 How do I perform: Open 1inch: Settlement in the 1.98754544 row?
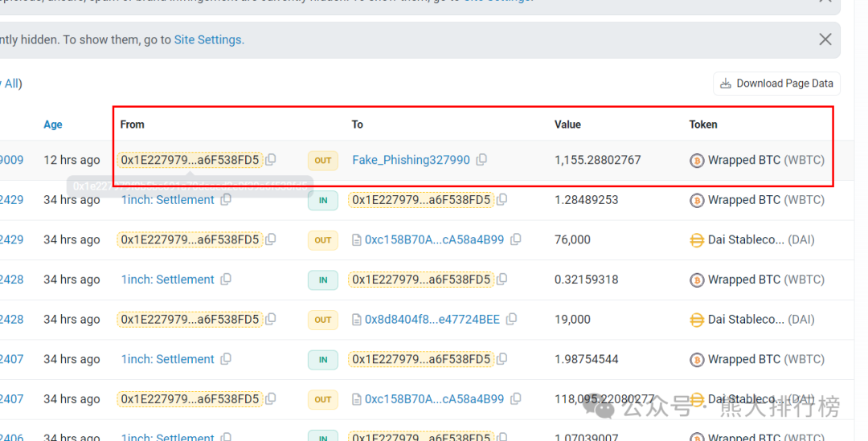(168, 359)
